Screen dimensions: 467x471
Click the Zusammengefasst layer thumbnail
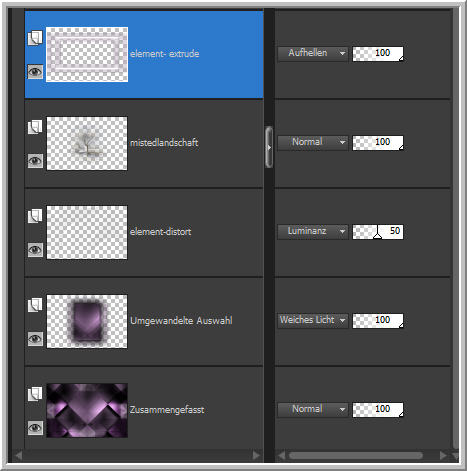click(x=87, y=410)
